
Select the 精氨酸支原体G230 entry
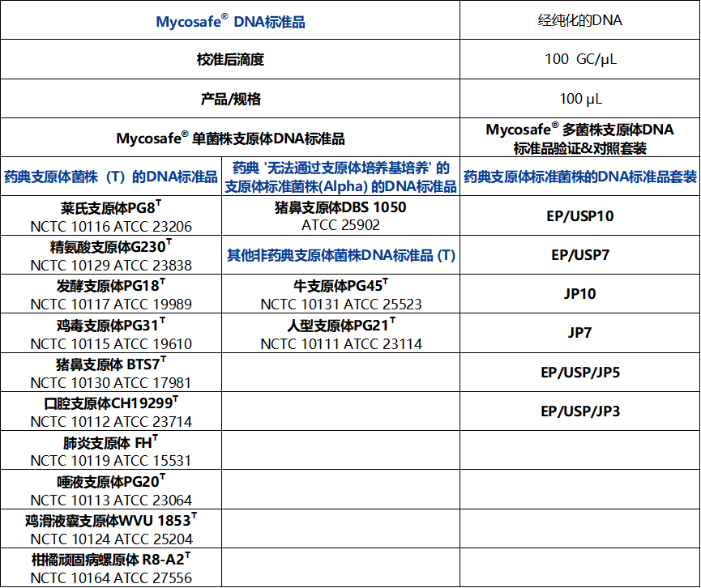pos(111,255)
